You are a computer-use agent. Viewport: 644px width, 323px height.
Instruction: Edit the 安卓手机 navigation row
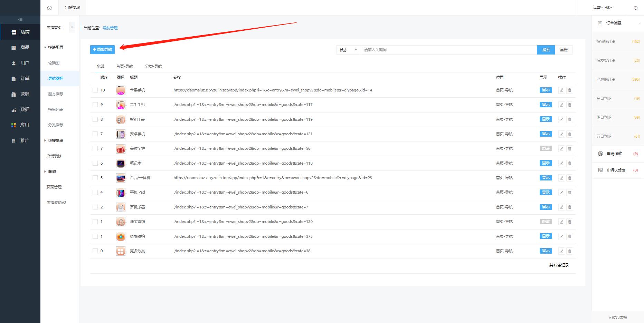click(562, 134)
